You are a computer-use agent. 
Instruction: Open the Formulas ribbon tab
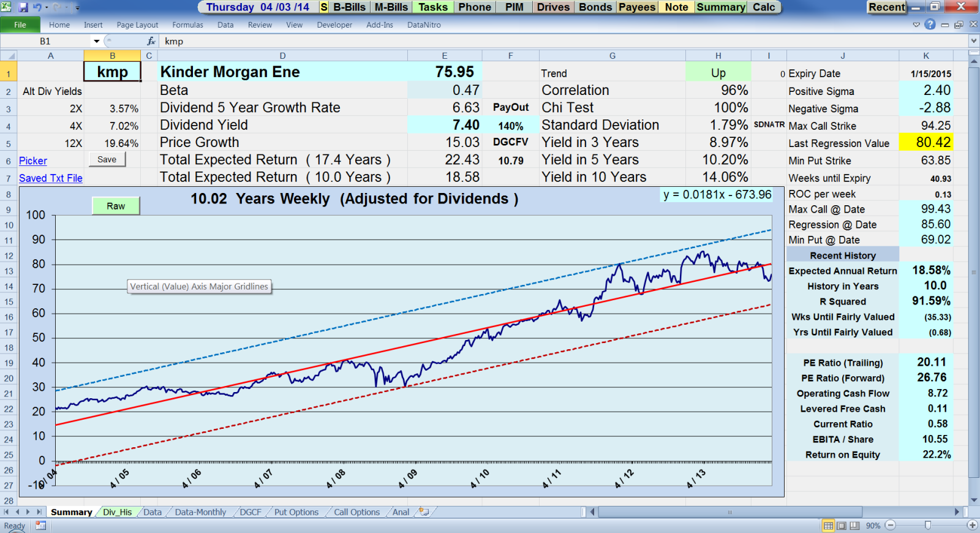coord(187,25)
